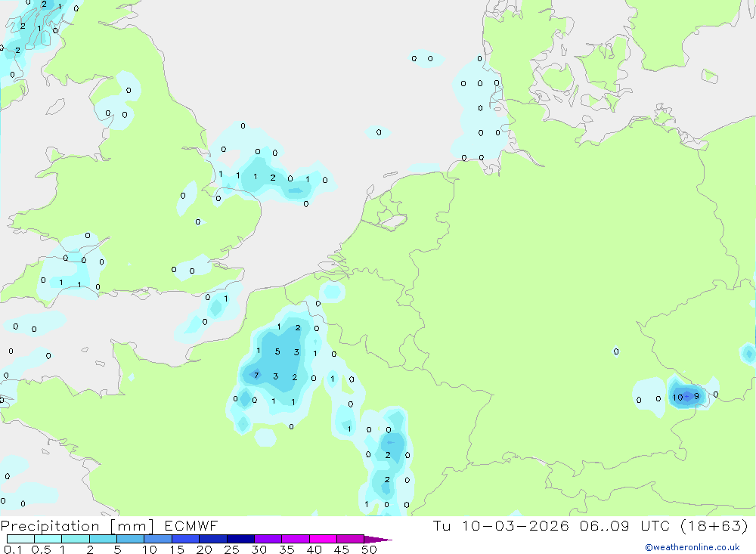Click the over-50 arrow tip of the legend

pos(378,539)
